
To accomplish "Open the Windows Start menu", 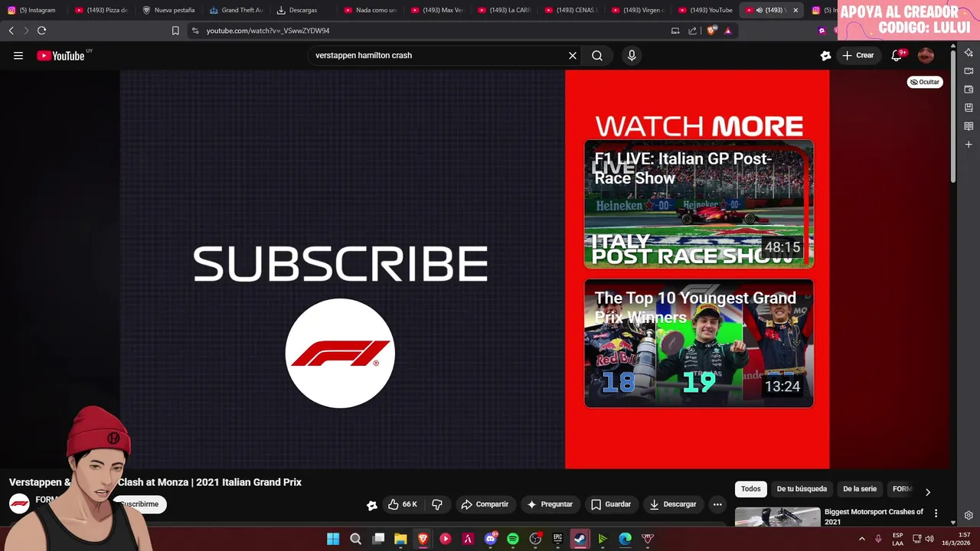I will click(x=333, y=539).
